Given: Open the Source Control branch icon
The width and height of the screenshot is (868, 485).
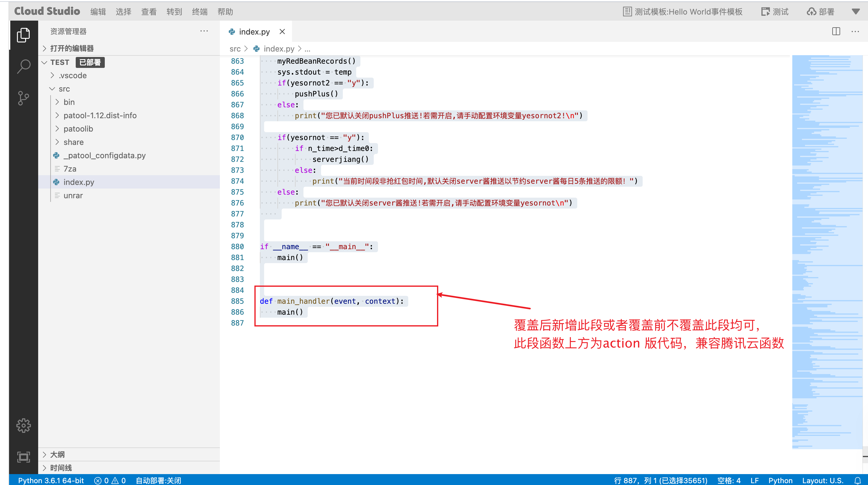Looking at the screenshot, I should [x=23, y=98].
